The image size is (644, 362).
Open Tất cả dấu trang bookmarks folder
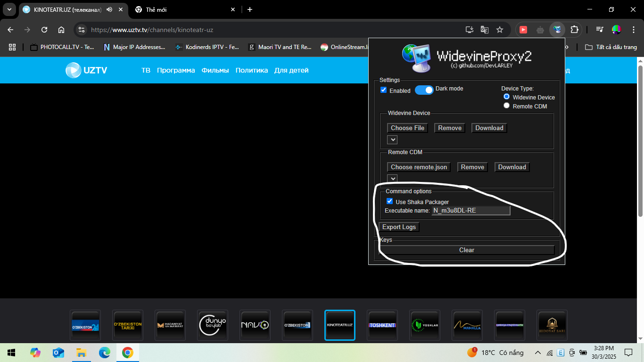click(611, 47)
